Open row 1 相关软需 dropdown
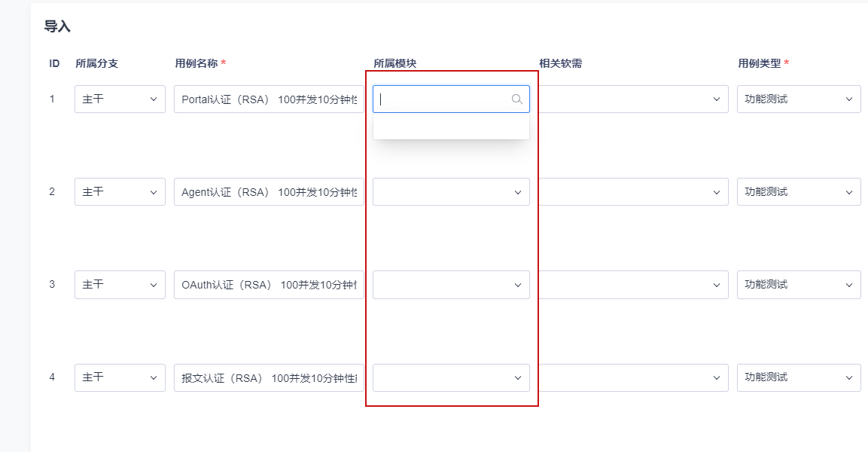This screenshot has width=868, height=452. 632,99
